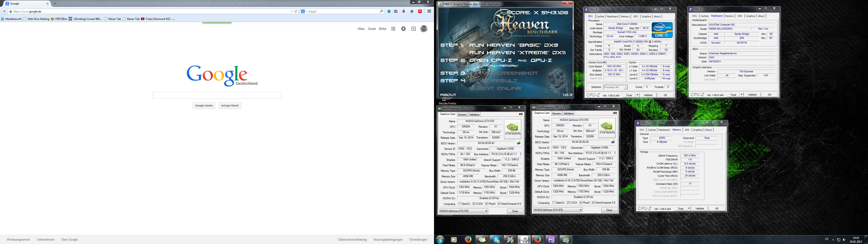The width and height of the screenshot is (868, 244).
Task: Show URL history dropdown in address bar
Action: (x=292, y=12)
